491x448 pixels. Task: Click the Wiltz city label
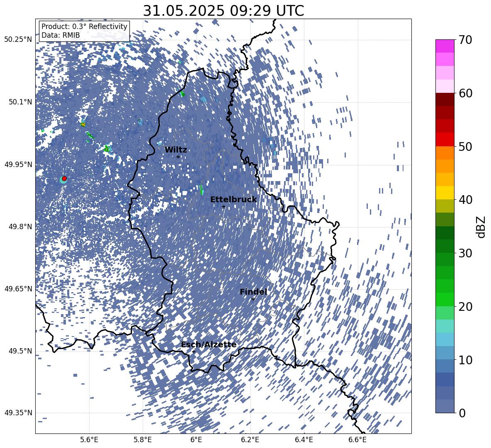click(x=176, y=150)
